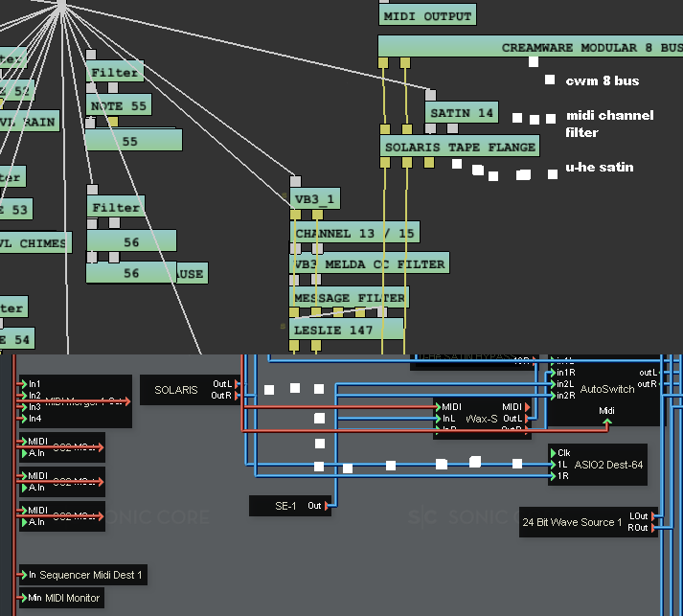Click the 24 Bit Wave Source LOut port
Viewport: 683px width, 616px height.
point(654,516)
